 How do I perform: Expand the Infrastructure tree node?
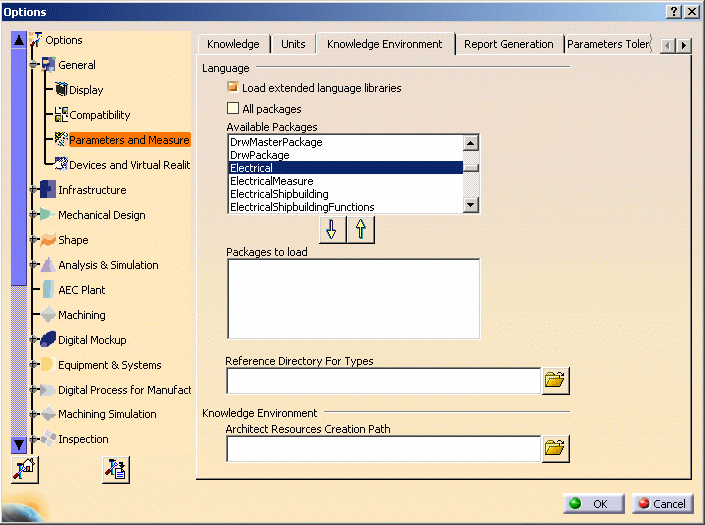[x=33, y=190]
